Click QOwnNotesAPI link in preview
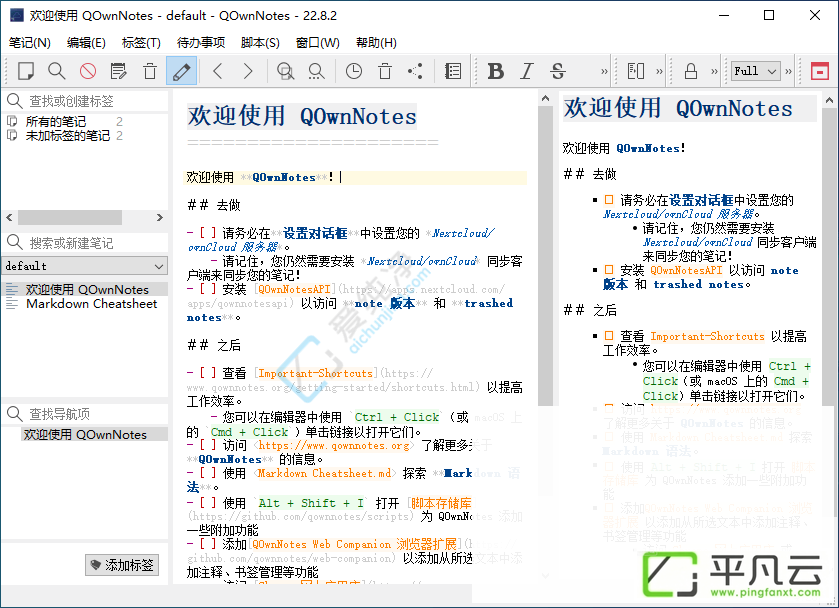 point(686,270)
